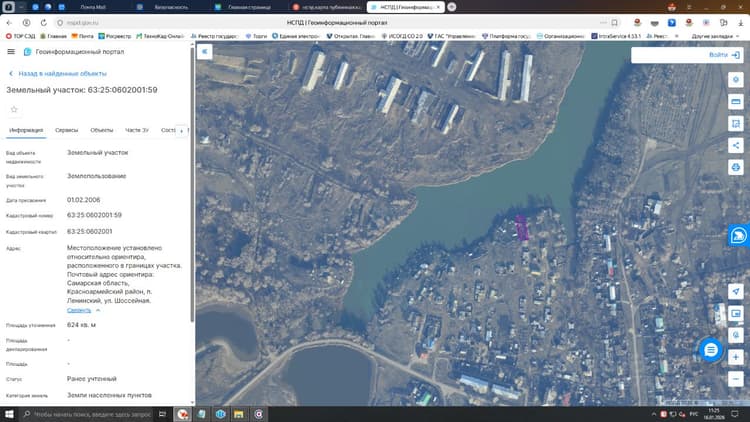Click the purple highlighted land plot on map
750x422 pixels.
521,228
